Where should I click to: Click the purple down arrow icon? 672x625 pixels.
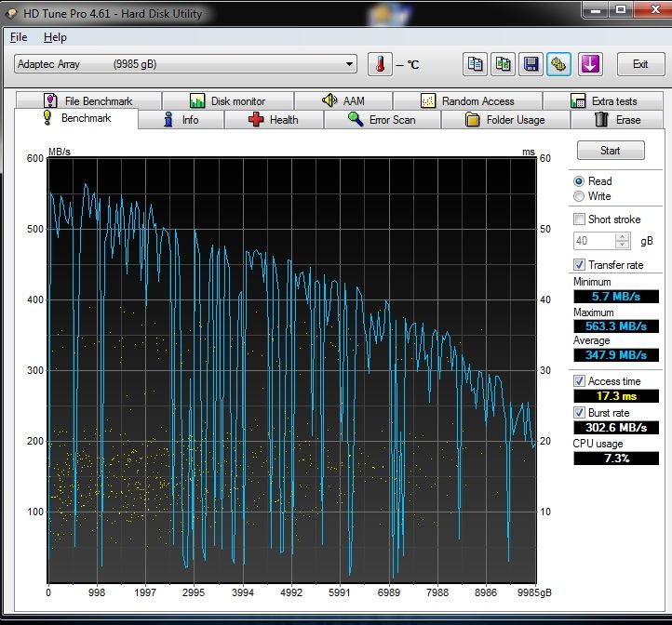[590, 64]
